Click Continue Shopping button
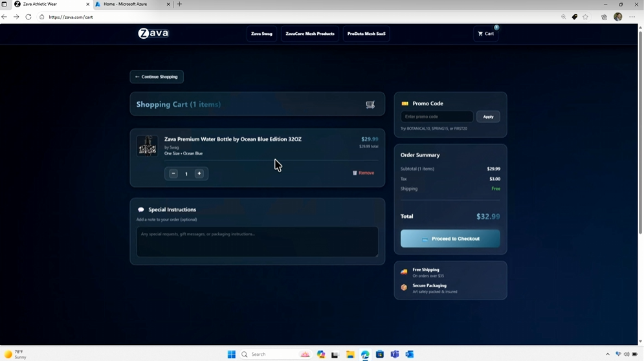The height and width of the screenshot is (361, 644). pyautogui.click(x=157, y=77)
